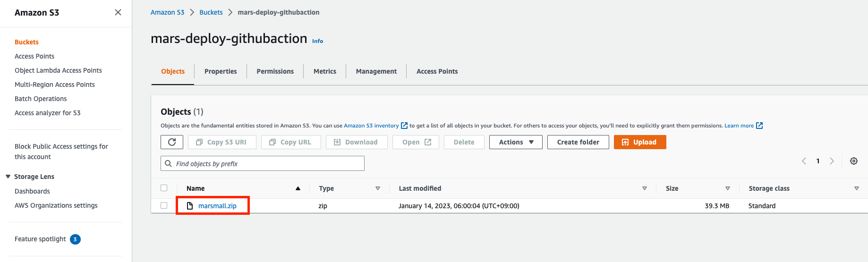The height and width of the screenshot is (262, 868).
Task: Open Feature spotlight notification badge
Action: point(75,239)
